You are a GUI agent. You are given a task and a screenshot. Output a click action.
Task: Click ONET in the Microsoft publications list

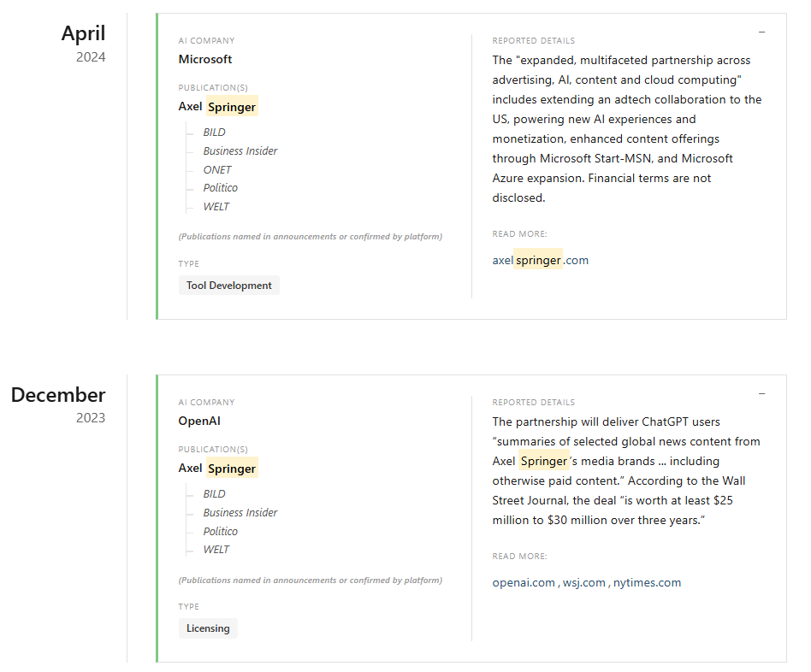click(217, 169)
